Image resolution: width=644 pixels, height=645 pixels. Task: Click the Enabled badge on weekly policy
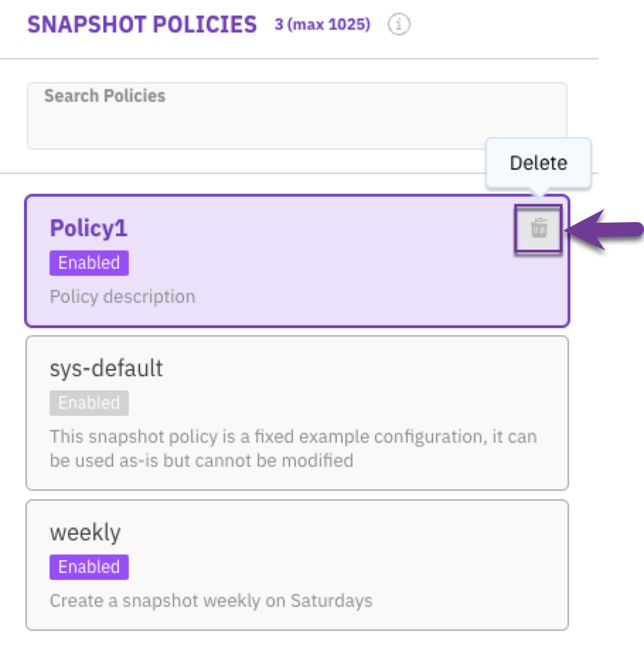[89, 567]
